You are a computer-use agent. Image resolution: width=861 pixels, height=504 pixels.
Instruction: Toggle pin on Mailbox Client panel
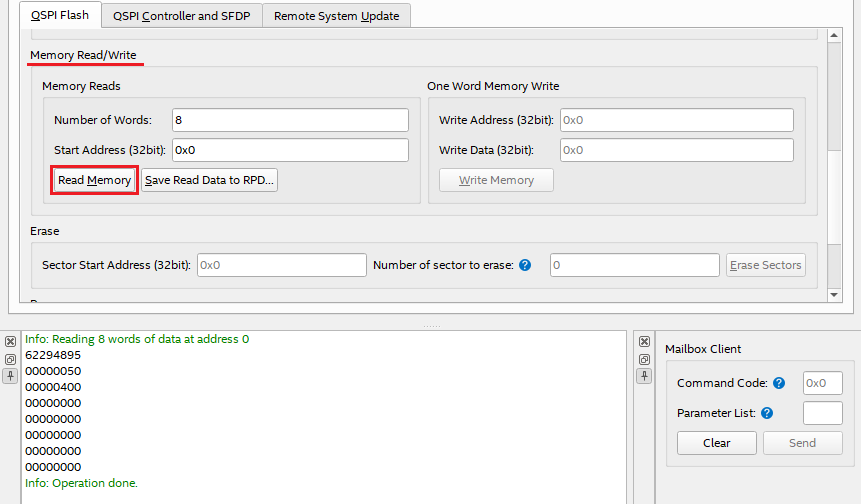coord(644,376)
